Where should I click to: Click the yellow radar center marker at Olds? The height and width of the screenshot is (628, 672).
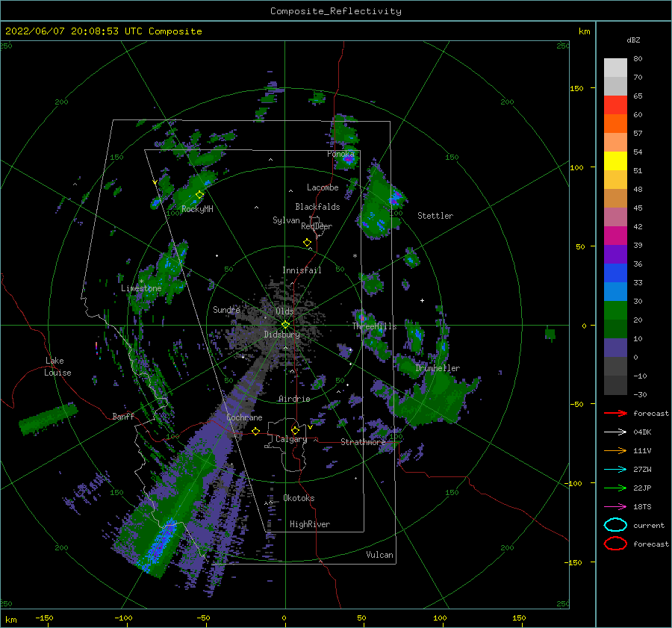pos(285,325)
